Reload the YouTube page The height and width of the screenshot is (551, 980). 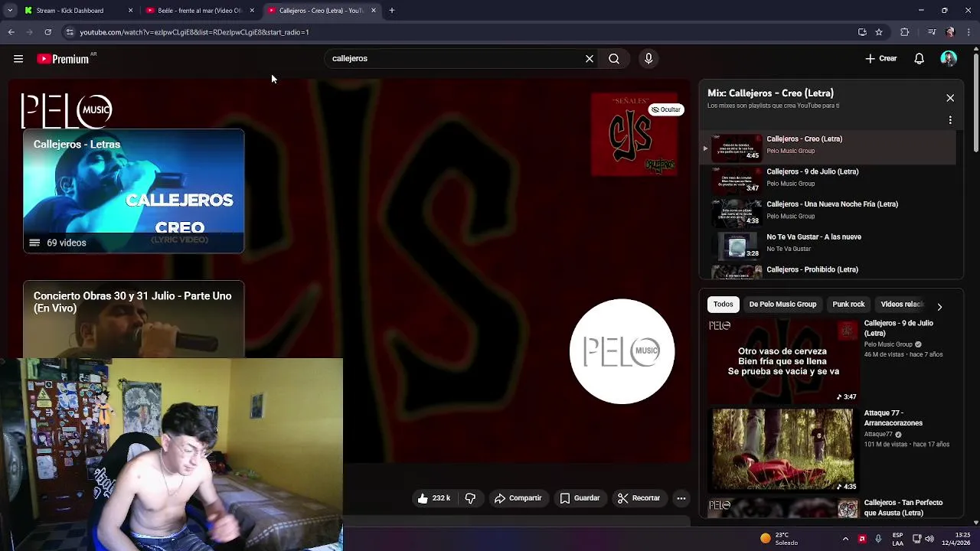47,32
